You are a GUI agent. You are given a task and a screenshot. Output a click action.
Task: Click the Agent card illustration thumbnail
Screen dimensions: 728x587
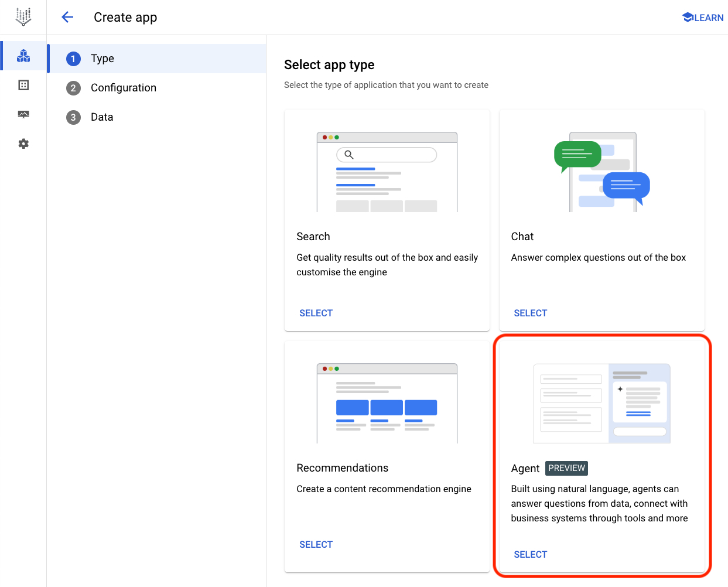click(601, 402)
